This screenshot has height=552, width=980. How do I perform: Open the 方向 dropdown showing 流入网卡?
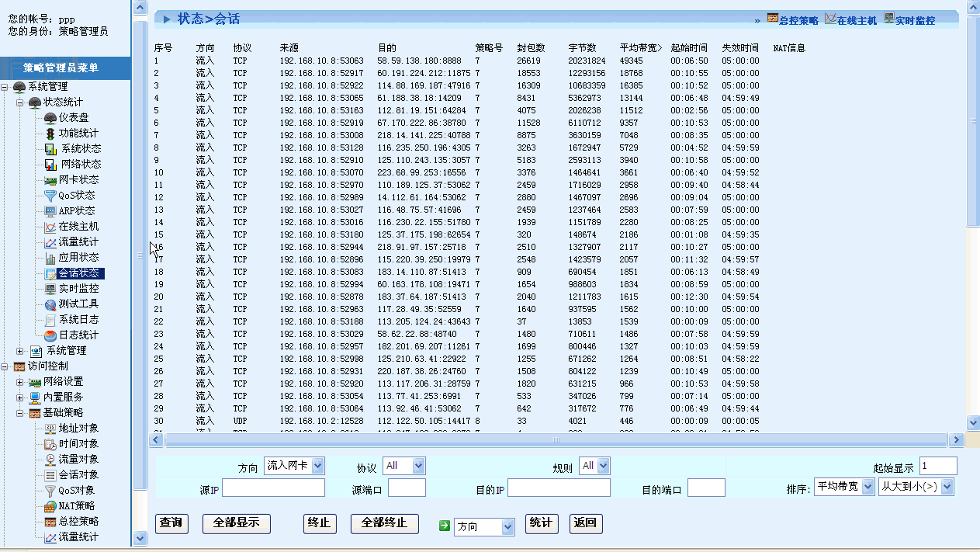click(294, 466)
